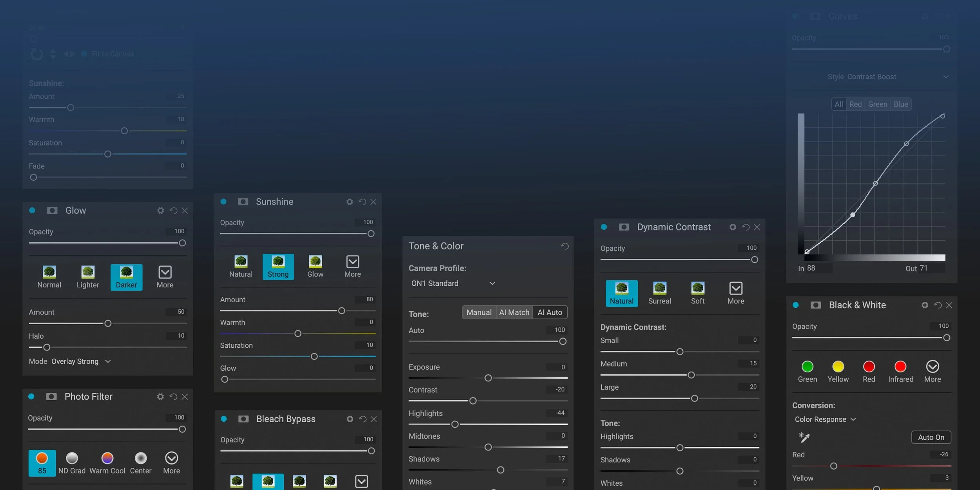Screen dimensions: 980x490
Task: Open Dynamic Contrast gear menu
Action: coord(732,227)
